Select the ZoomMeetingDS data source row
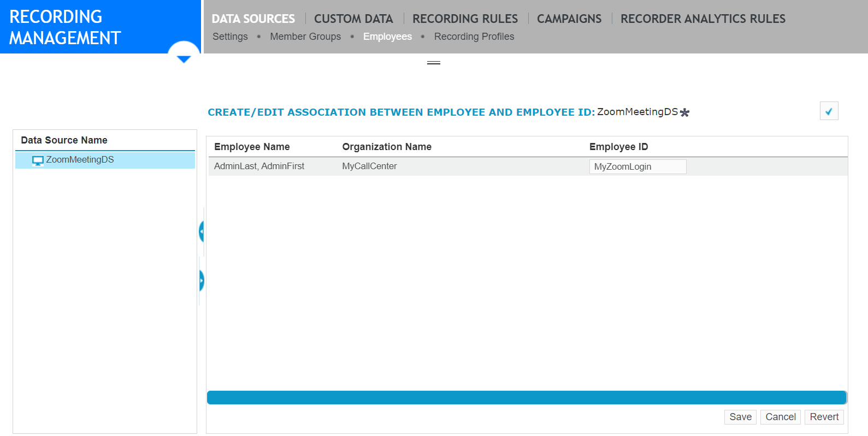 click(105, 160)
